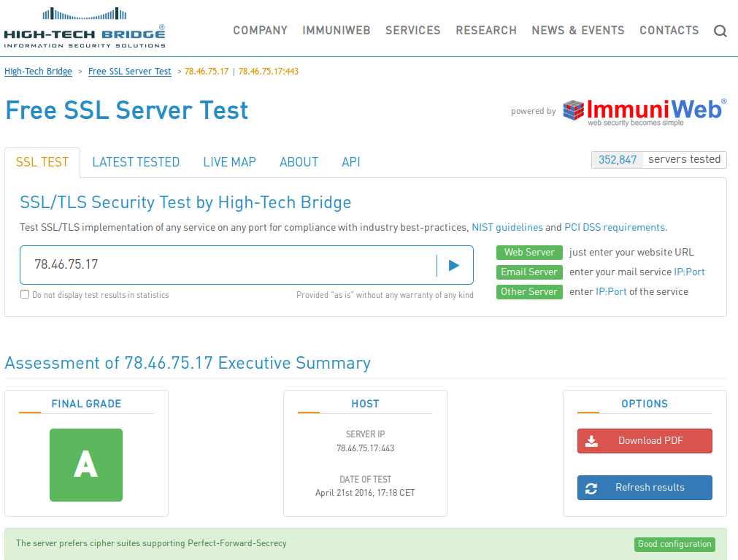
Task: Start the SSL test with the play arrow
Action: (454, 266)
